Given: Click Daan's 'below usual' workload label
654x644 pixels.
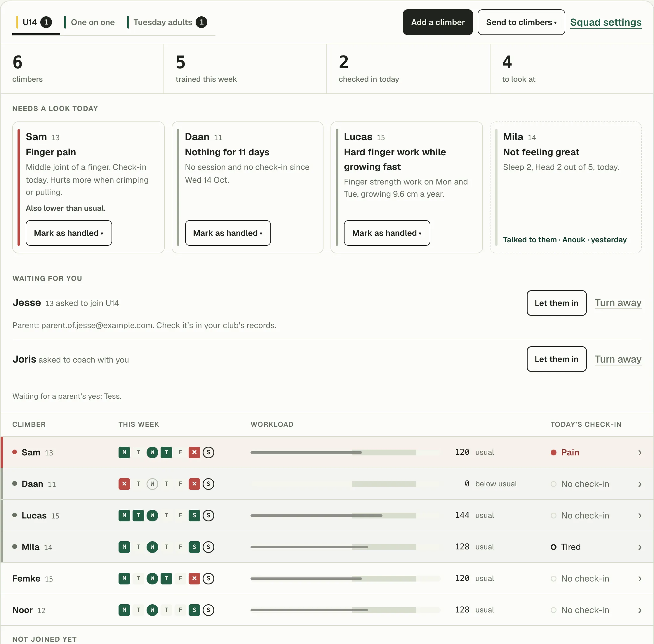Looking at the screenshot, I should (496, 484).
